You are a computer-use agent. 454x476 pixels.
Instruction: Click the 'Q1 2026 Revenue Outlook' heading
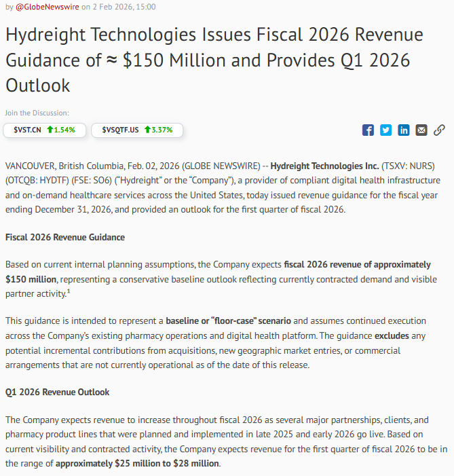[x=58, y=392]
